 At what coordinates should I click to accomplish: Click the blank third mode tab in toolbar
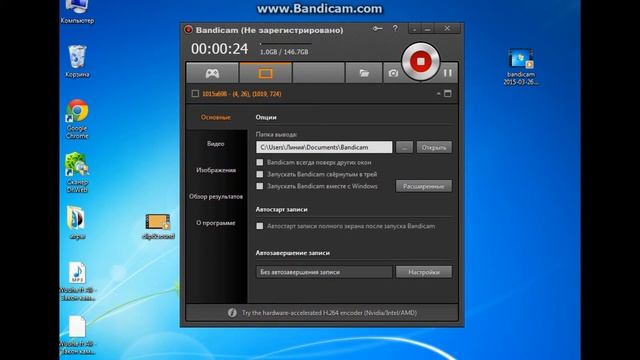[318, 73]
